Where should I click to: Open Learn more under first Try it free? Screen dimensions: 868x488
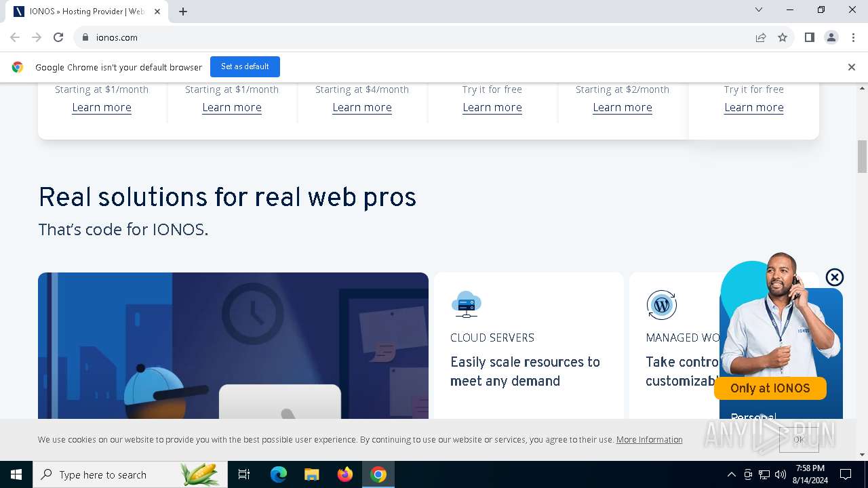(x=492, y=107)
